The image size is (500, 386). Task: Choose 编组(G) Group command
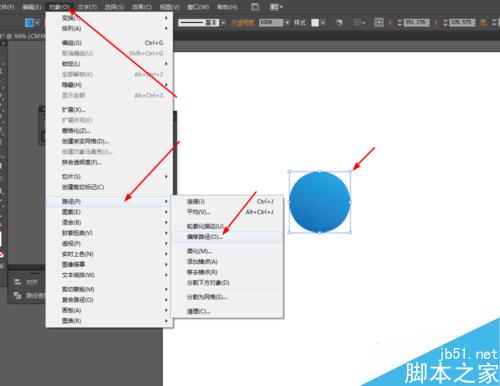tap(109, 43)
